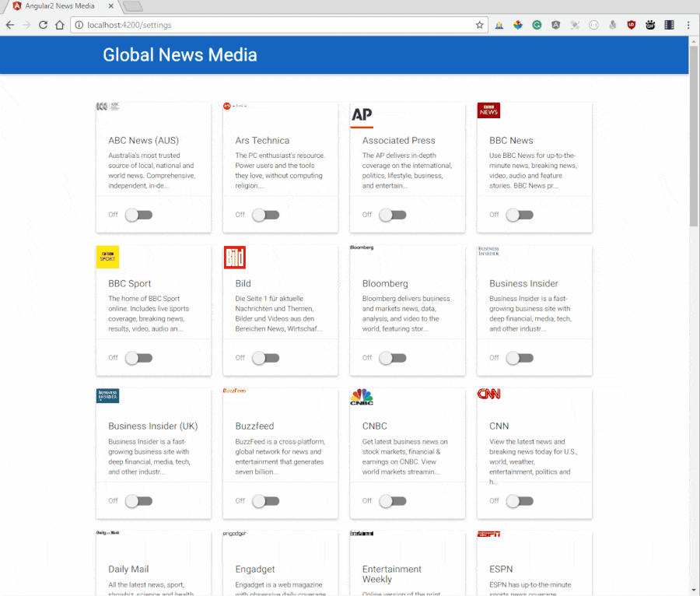Bookmark this page with the star icon
Viewport: 700px width, 596px height.
479,25
